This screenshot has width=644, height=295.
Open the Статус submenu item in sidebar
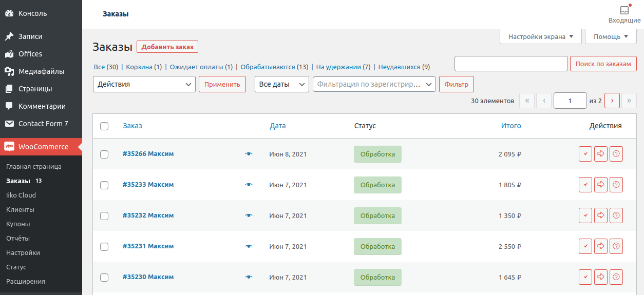coord(16,267)
